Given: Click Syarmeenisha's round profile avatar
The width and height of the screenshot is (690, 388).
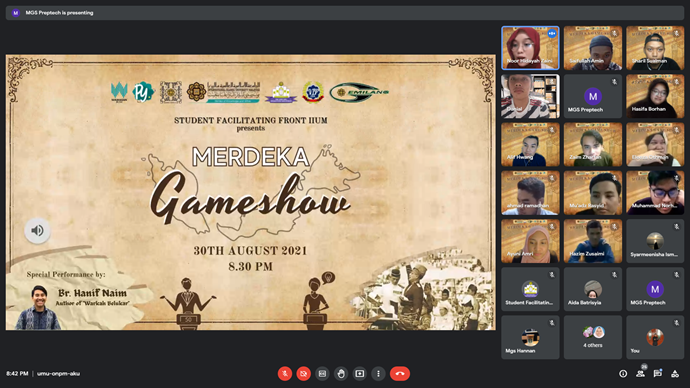Looking at the screenshot, I should click(655, 241).
